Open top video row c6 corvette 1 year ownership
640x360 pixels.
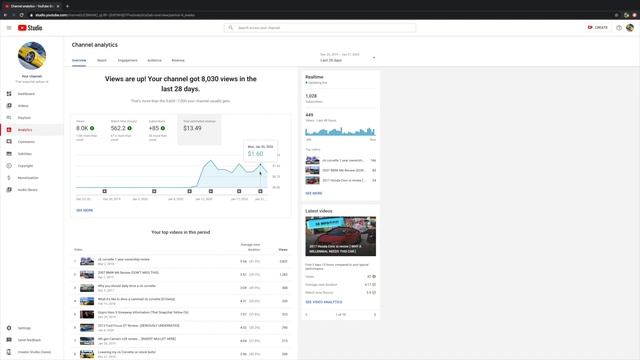pos(181,261)
